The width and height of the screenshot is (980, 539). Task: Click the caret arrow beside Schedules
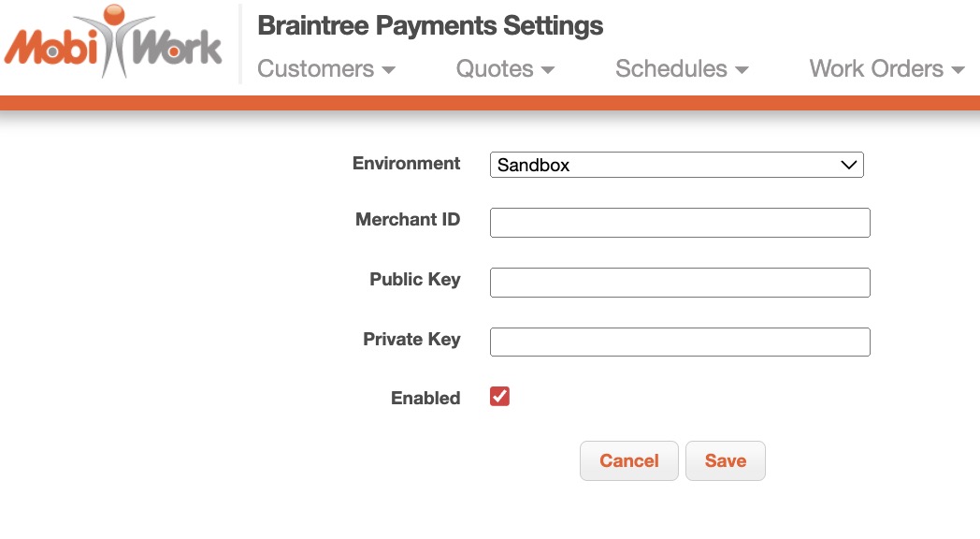[742, 70]
